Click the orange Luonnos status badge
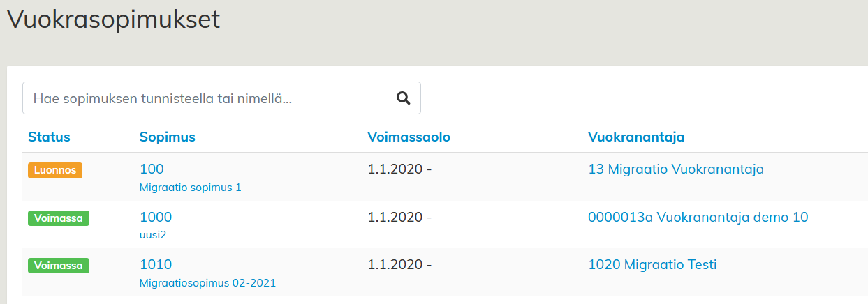This screenshot has width=868, height=304. coord(55,170)
